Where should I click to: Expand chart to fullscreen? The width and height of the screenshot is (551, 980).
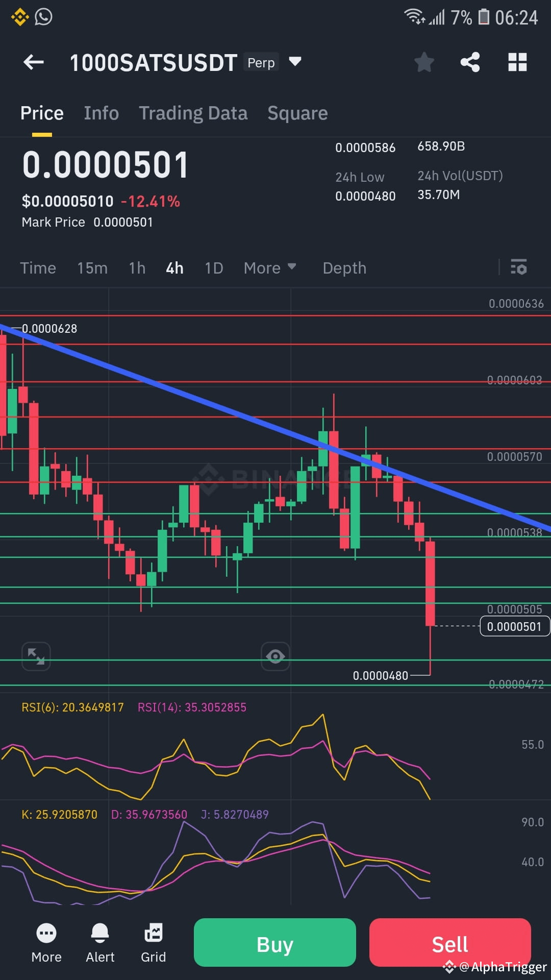point(36,656)
